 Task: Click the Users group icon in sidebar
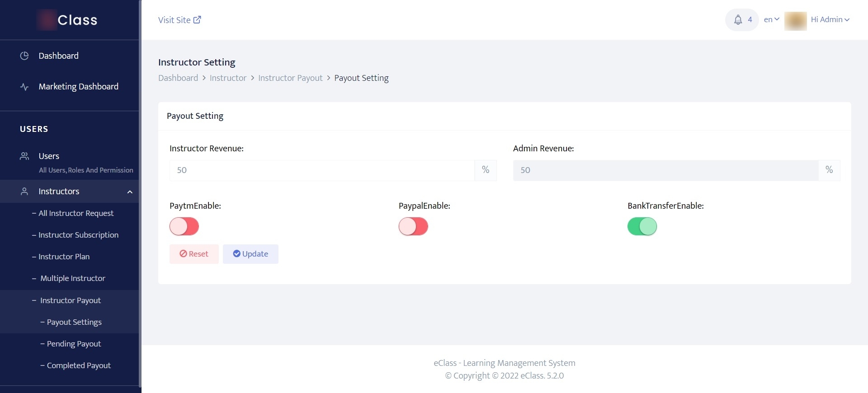(24, 156)
